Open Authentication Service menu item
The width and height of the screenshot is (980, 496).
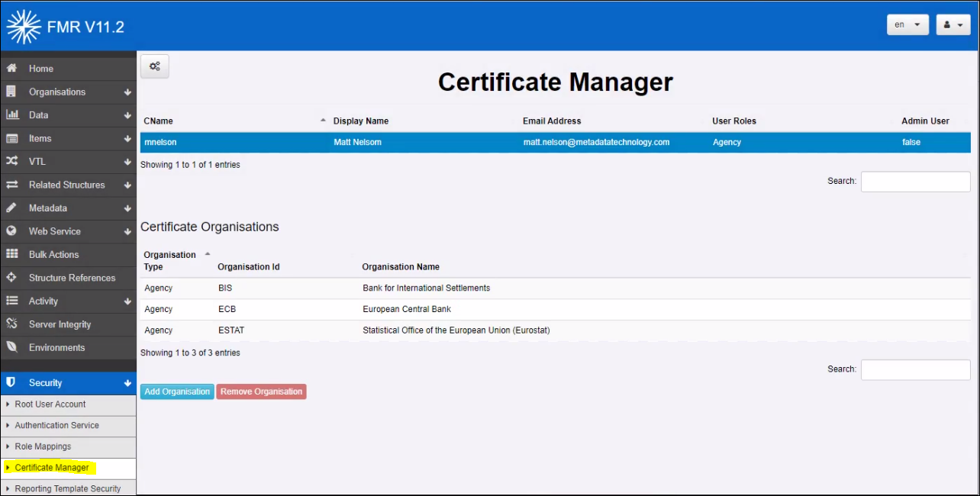(56, 425)
